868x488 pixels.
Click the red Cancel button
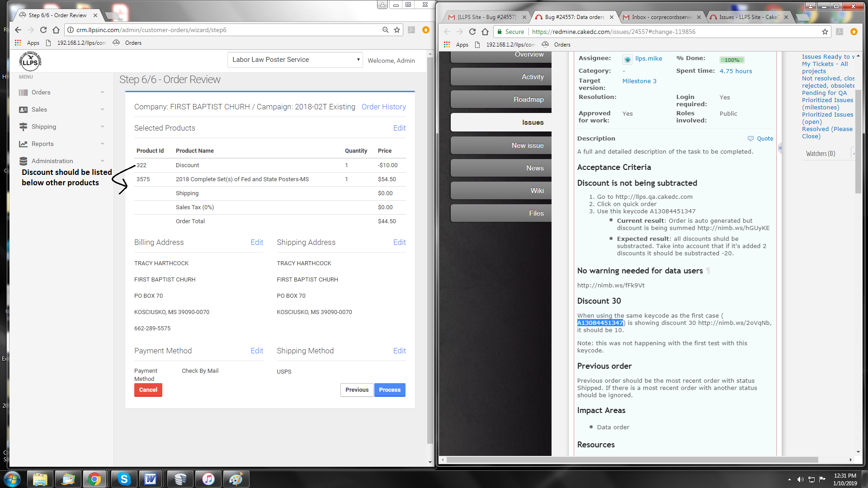click(148, 390)
